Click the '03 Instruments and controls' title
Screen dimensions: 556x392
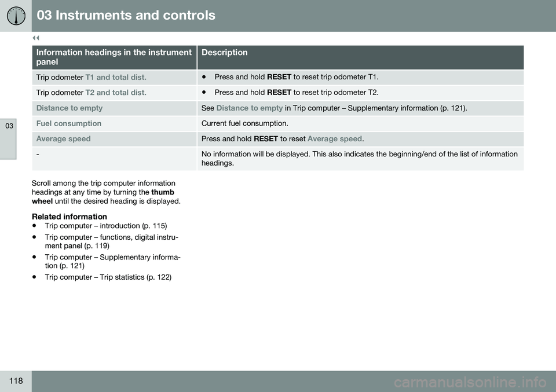126,15
